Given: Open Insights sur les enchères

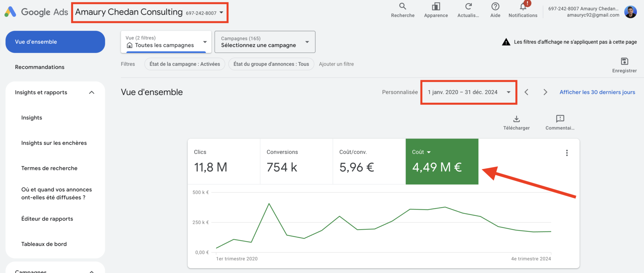Looking at the screenshot, I should click(x=54, y=143).
